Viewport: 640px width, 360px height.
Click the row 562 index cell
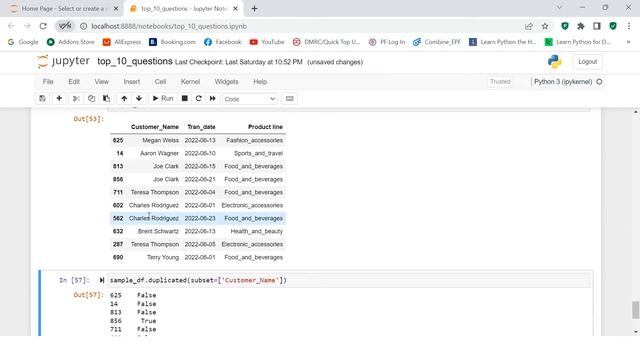[x=118, y=218]
